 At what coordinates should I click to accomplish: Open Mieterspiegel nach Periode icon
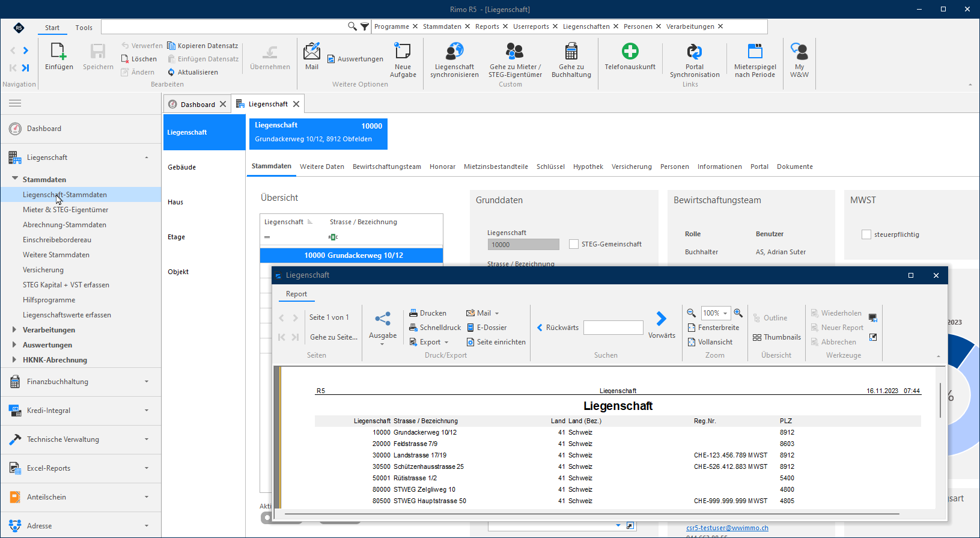coord(755,51)
